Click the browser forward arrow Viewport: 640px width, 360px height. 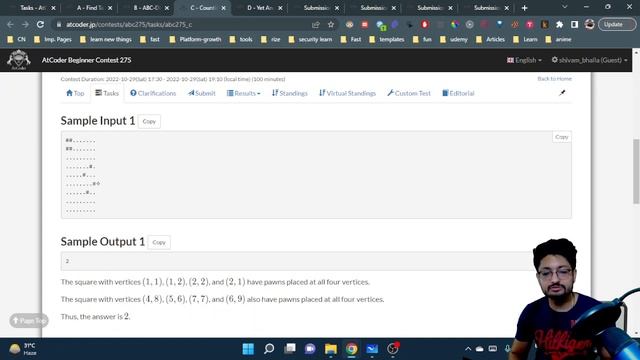coord(25,24)
